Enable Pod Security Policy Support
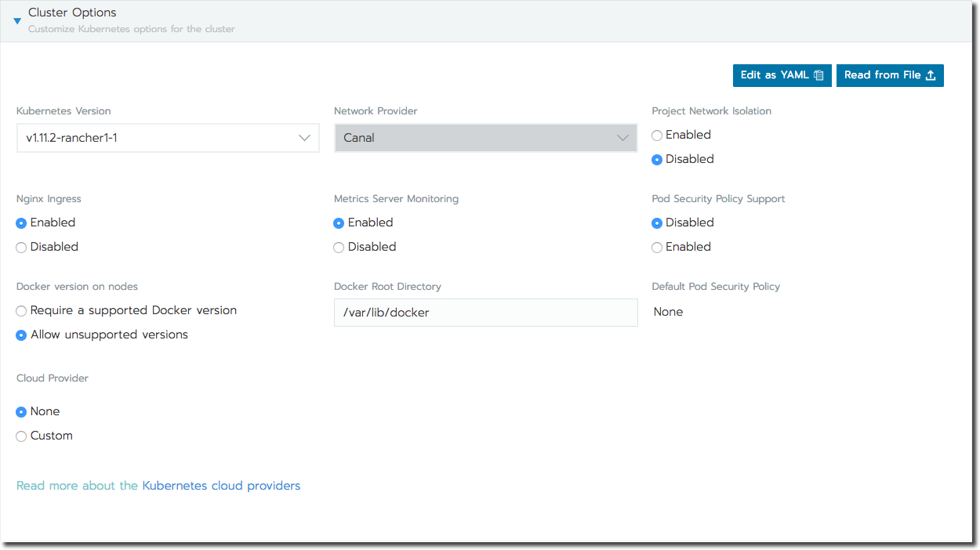 [x=656, y=248]
